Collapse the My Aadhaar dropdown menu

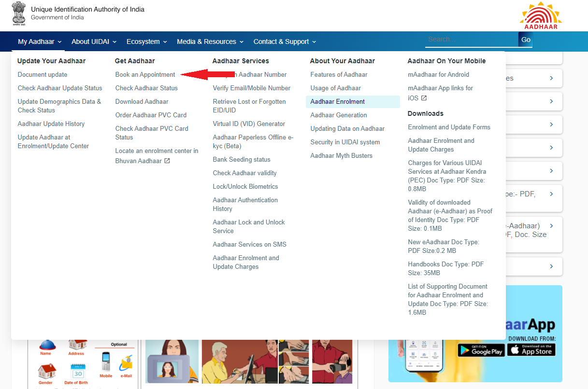click(40, 42)
